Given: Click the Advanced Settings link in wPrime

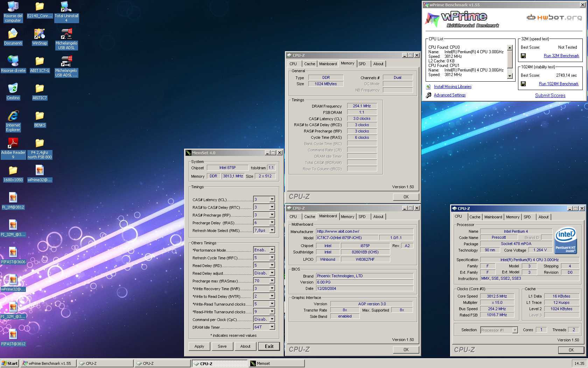Looking at the screenshot, I should click(x=450, y=95).
